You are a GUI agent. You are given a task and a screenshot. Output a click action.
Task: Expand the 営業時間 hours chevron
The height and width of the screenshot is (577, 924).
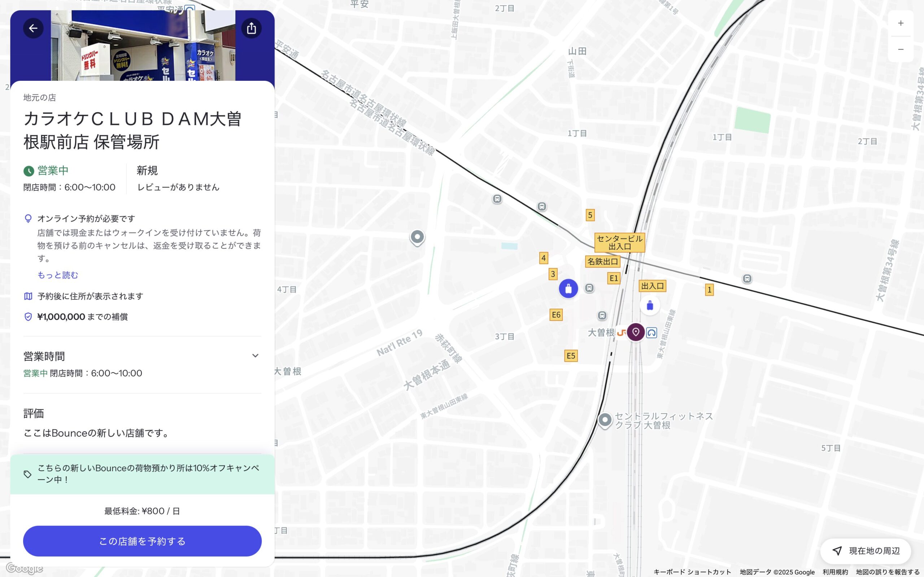255,356
